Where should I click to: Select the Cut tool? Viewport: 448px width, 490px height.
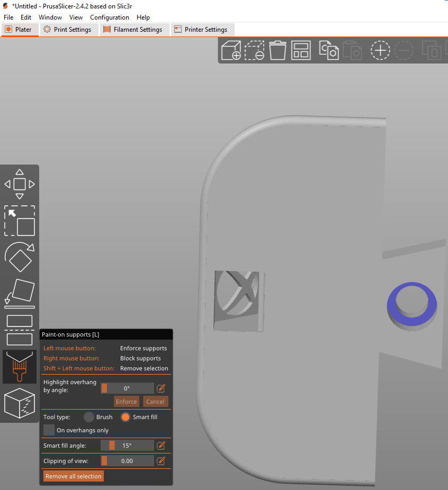click(x=20, y=330)
